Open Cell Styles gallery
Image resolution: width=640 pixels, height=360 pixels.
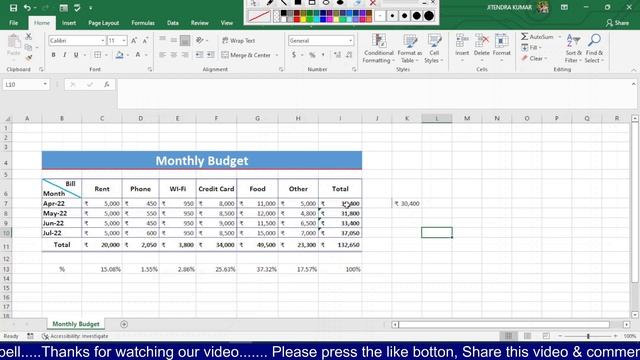(434, 48)
